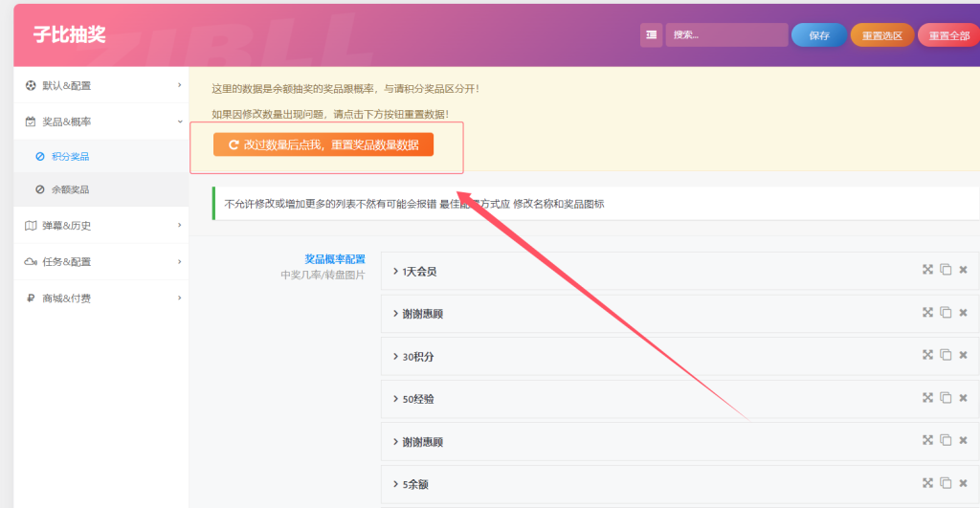Click the search input field

tap(726, 35)
